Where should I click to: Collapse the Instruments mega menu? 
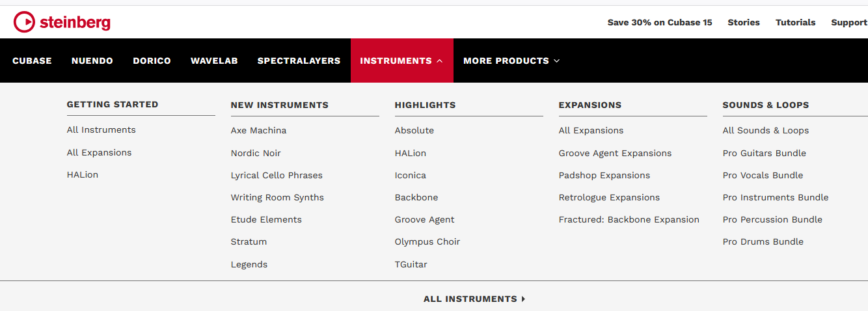[401, 61]
